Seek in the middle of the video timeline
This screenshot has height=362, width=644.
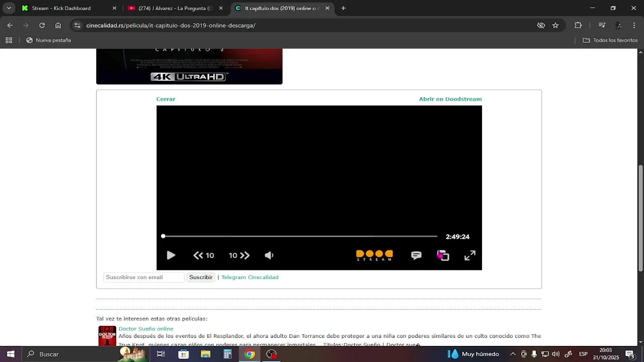coord(300,236)
